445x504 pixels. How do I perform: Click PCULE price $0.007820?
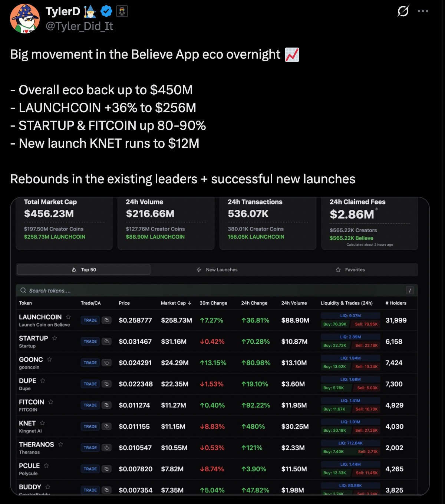[135, 469]
